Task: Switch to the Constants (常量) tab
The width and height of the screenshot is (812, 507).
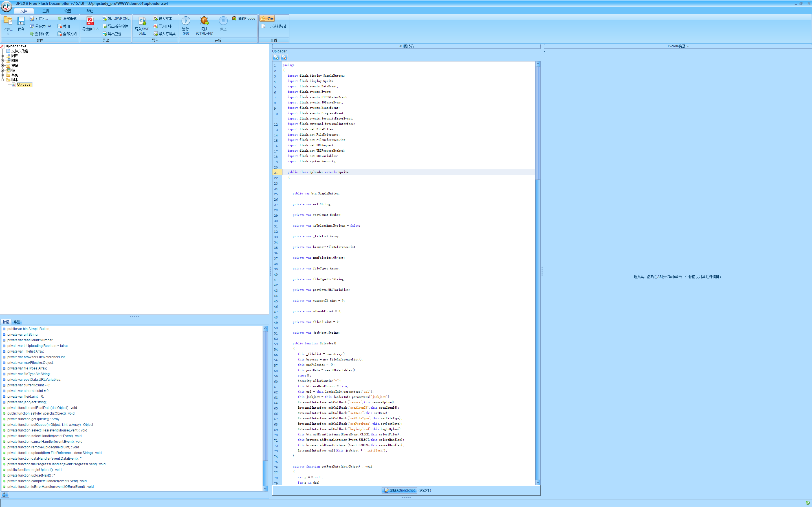Action: tap(17, 322)
